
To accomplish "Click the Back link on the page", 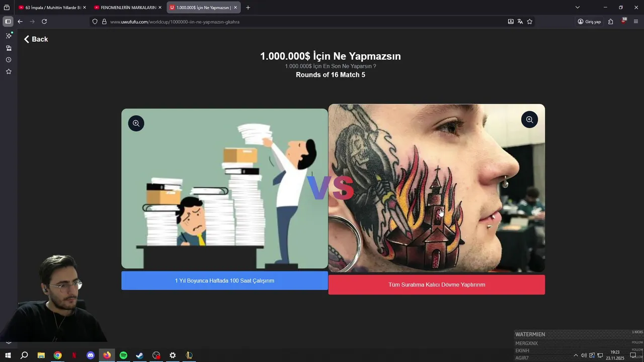I will (x=36, y=39).
